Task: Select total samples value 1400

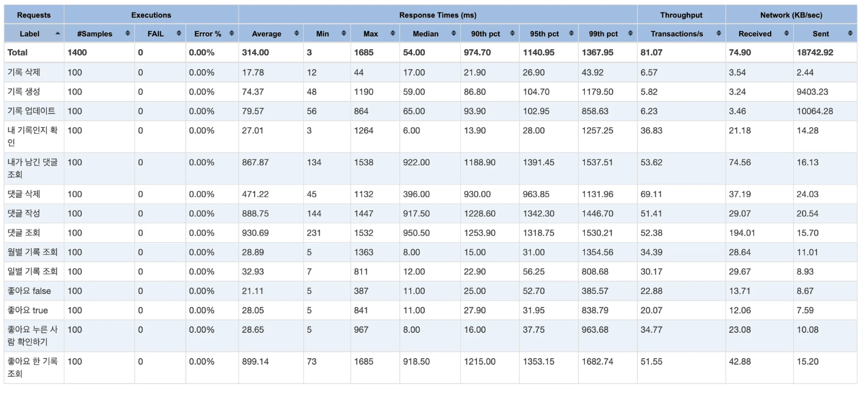Action: tap(77, 52)
